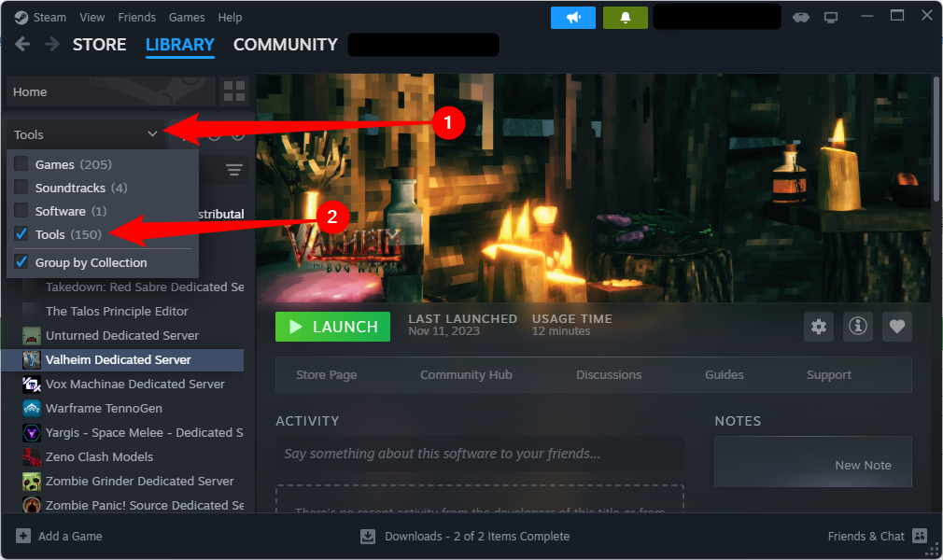943x560 pixels.
Task: Open the Games menu in menu bar
Action: point(187,17)
